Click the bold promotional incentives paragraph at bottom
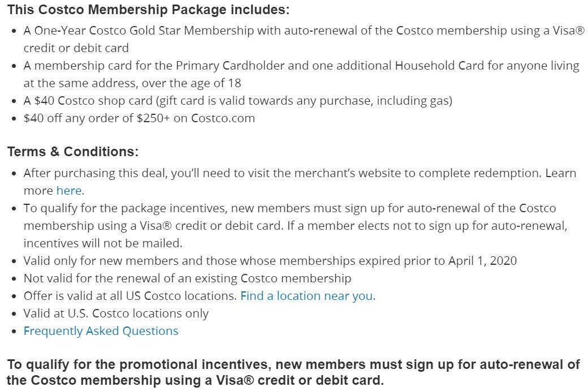 (x=293, y=372)
